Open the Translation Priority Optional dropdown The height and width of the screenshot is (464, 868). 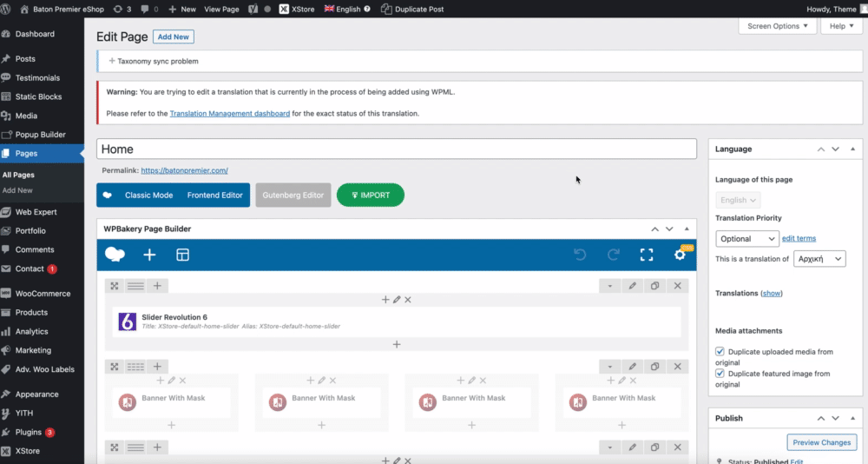click(747, 238)
